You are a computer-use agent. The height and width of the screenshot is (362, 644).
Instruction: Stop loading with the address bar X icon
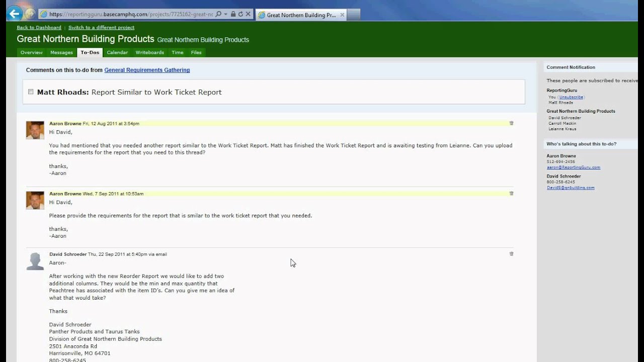click(x=248, y=15)
